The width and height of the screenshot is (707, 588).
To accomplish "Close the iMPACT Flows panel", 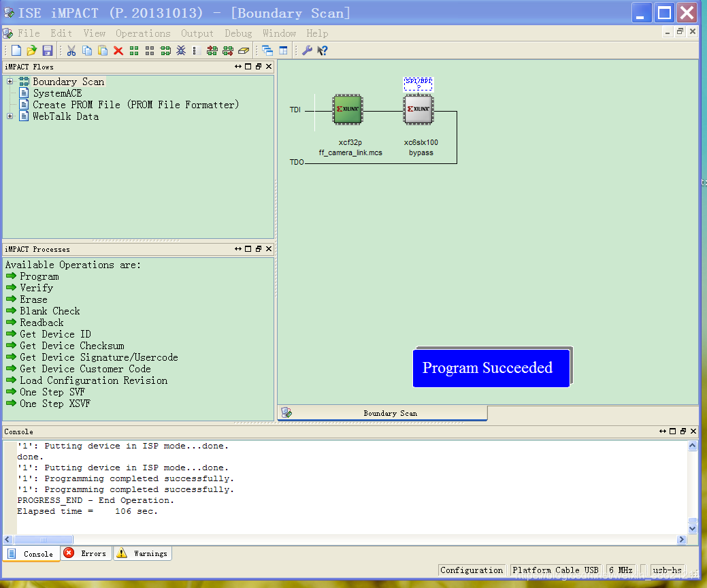I will [x=269, y=67].
